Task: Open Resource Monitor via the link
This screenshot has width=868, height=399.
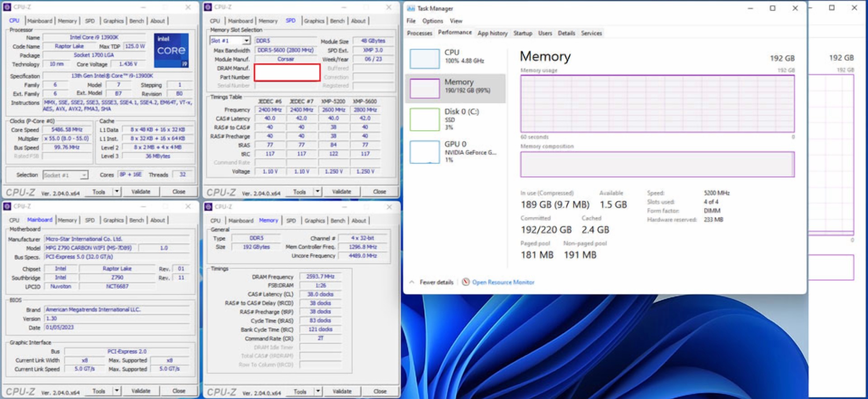Action: click(503, 282)
